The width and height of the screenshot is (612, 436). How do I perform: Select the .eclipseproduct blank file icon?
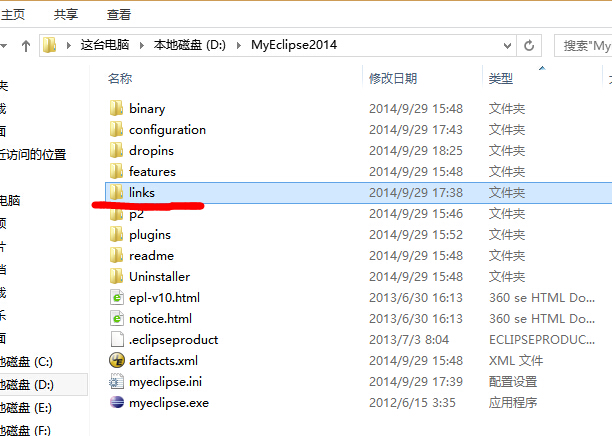[x=117, y=340]
